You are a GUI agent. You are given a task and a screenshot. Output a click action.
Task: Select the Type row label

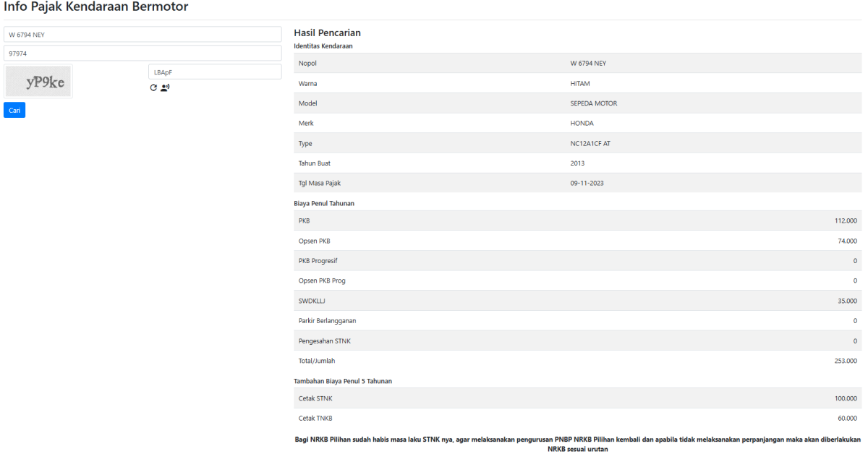306,144
